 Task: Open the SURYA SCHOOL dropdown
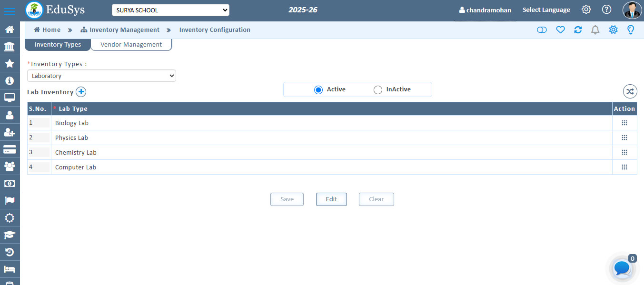click(x=170, y=10)
